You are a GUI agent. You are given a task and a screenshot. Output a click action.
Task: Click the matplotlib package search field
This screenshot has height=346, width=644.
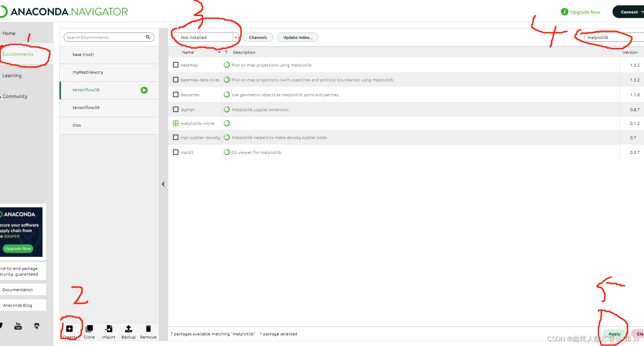614,37
